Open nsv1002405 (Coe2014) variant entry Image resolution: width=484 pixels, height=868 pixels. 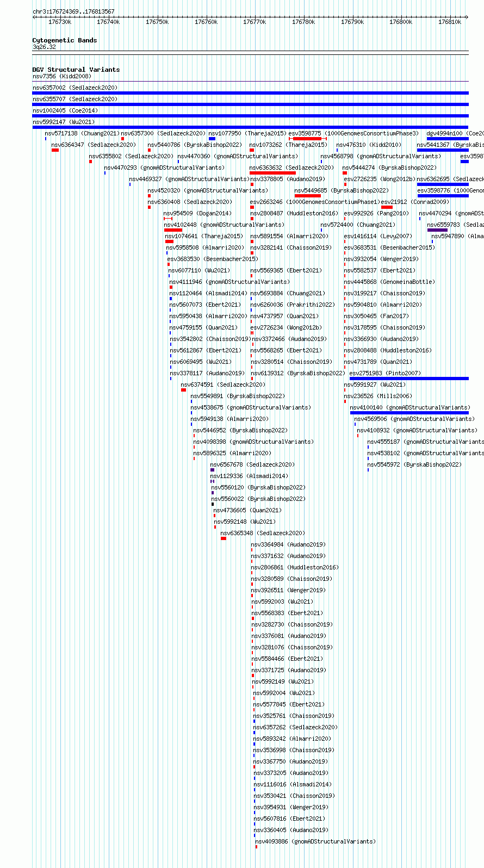point(65,111)
